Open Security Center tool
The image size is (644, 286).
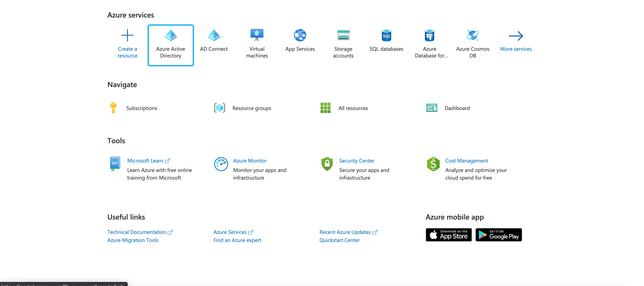357,161
